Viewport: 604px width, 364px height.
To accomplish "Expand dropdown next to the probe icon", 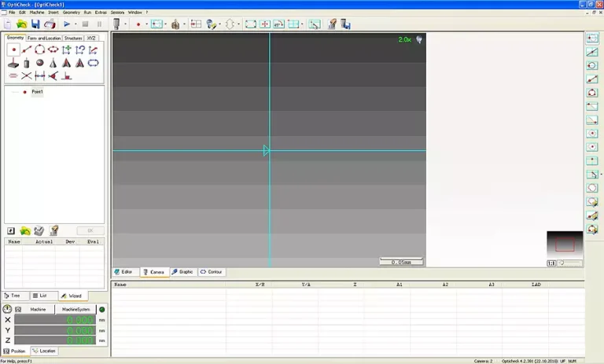I will [126, 24].
